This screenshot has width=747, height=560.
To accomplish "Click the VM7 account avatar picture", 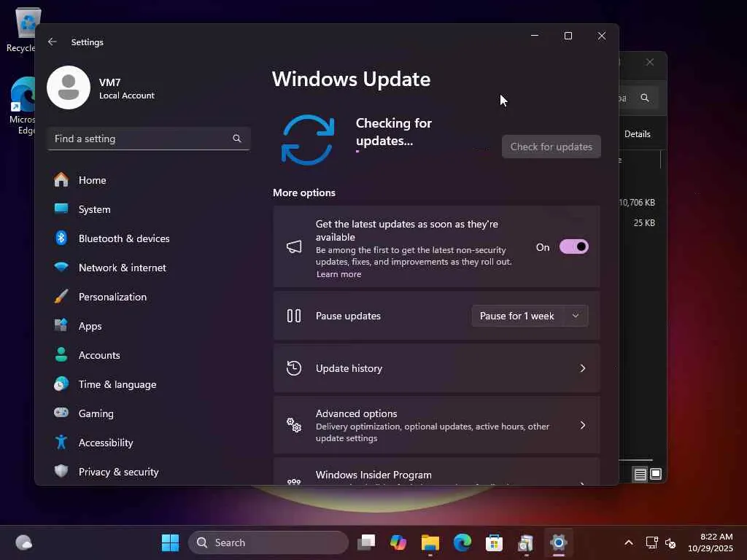I will (69, 87).
